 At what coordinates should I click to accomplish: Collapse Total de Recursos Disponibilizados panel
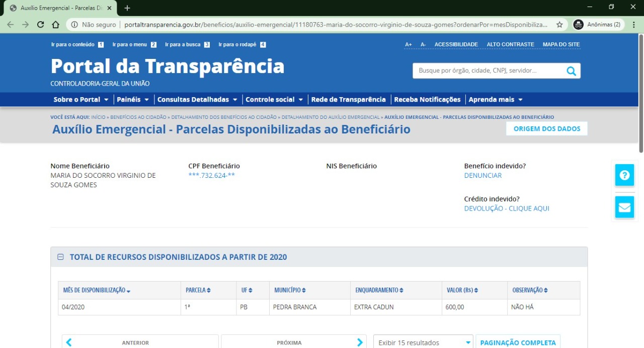click(60, 257)
